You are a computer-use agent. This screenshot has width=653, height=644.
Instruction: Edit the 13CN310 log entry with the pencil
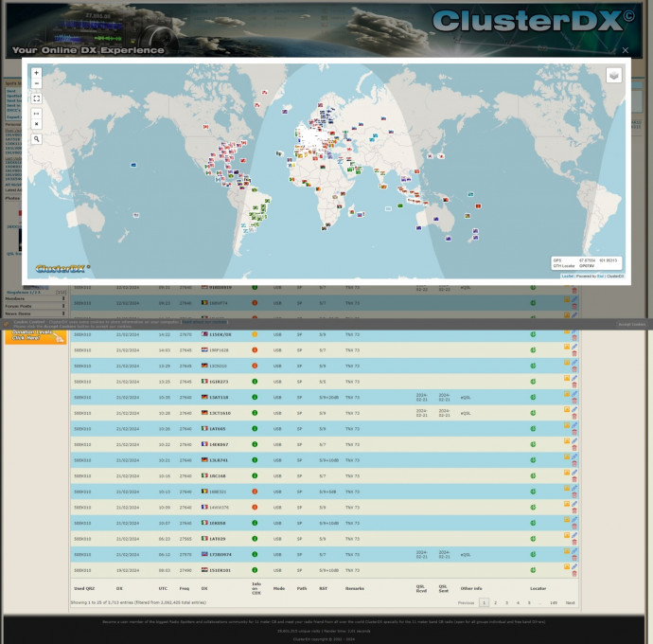click(574, 363)
